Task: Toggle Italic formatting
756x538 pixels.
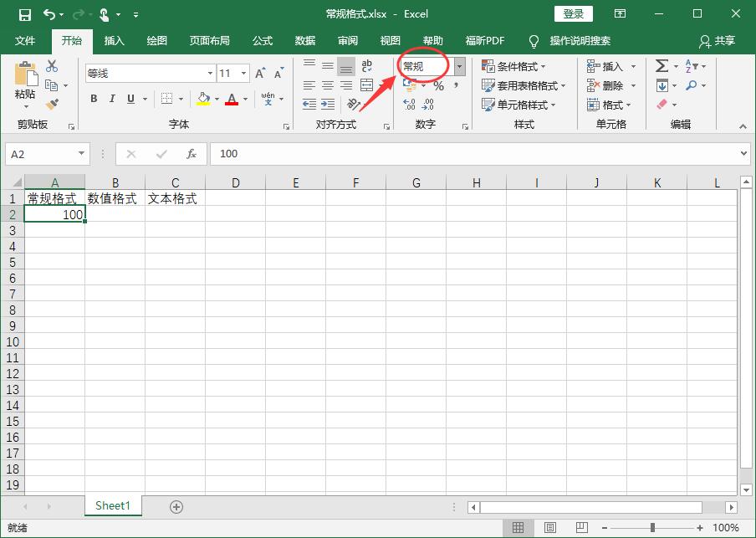Action: 113,99
